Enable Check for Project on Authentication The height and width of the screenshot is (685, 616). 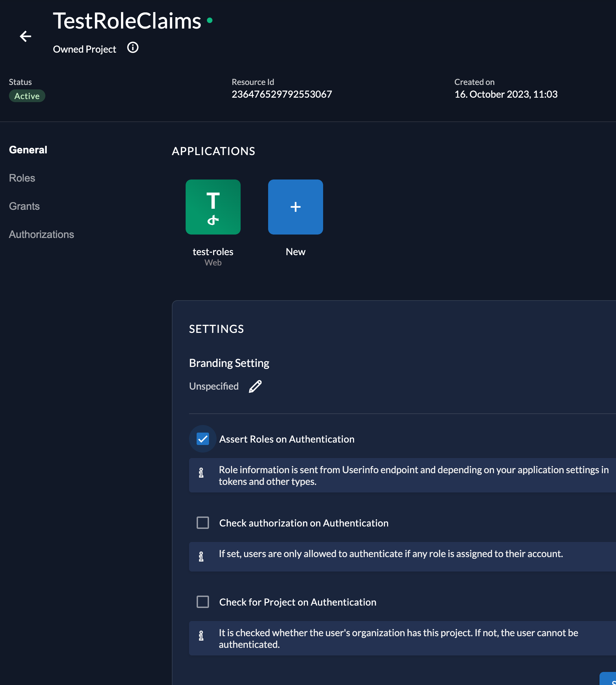tap(203, 602)
